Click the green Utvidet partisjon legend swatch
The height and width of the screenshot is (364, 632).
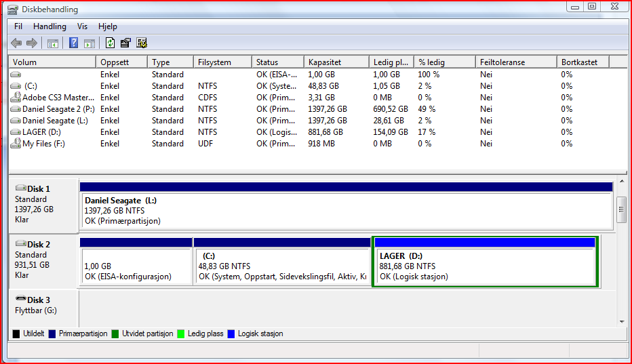pos(115,333)
